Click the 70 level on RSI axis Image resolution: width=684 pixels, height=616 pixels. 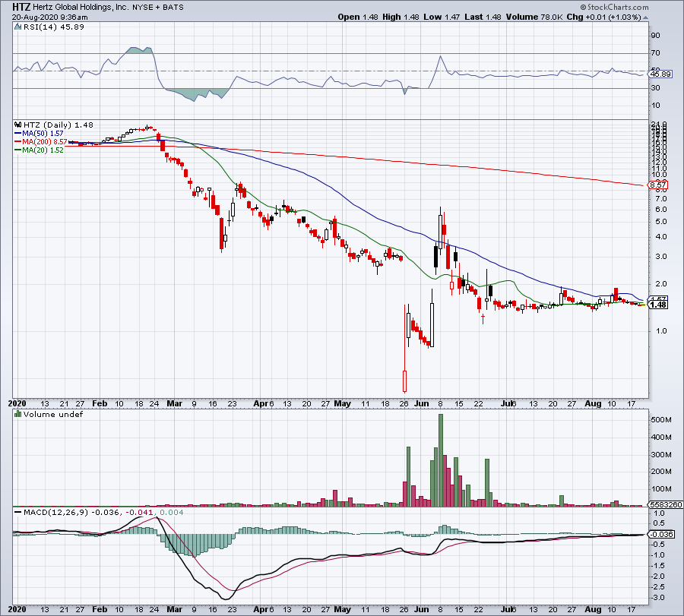pyautogui.click(x=655, y=53)
